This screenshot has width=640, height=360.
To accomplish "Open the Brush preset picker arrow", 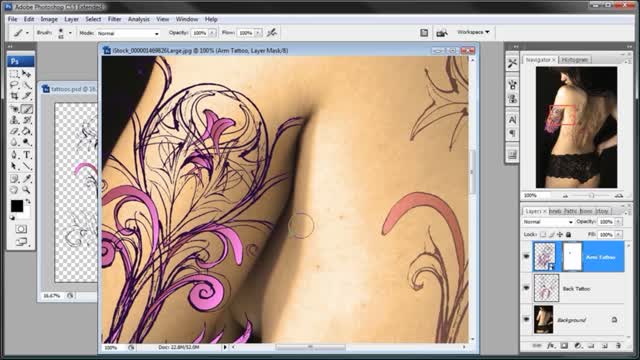I will [x=70, y=33].
